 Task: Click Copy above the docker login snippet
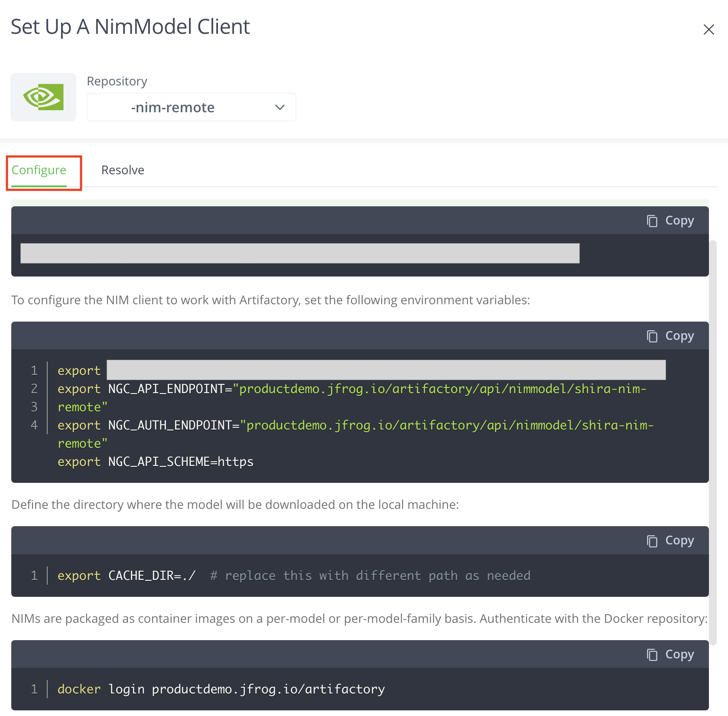671,654
